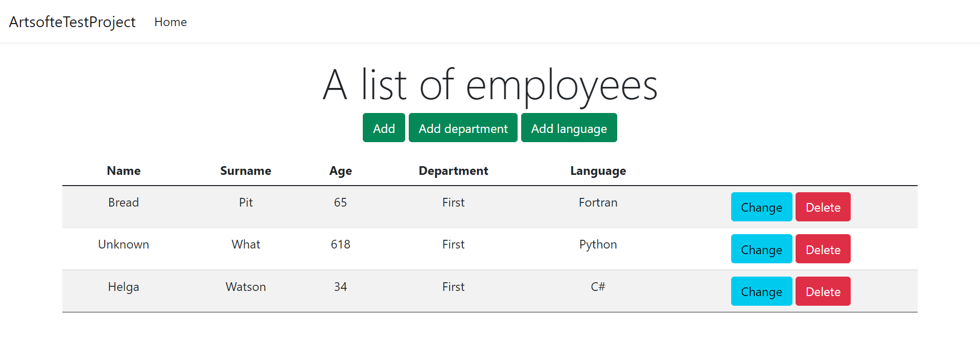Change Helga Watson's record
The image size is (980, 340).
[x=761, y=291]
